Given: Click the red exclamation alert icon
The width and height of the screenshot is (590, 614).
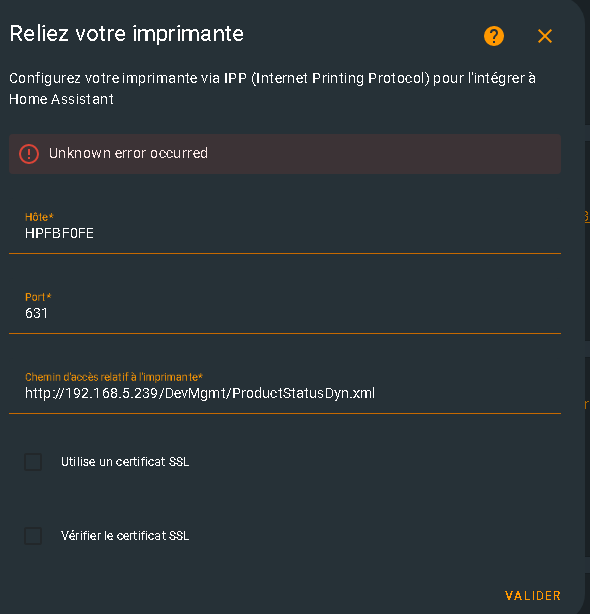Looking at the screenshot, I should click(x=29, y=154).
